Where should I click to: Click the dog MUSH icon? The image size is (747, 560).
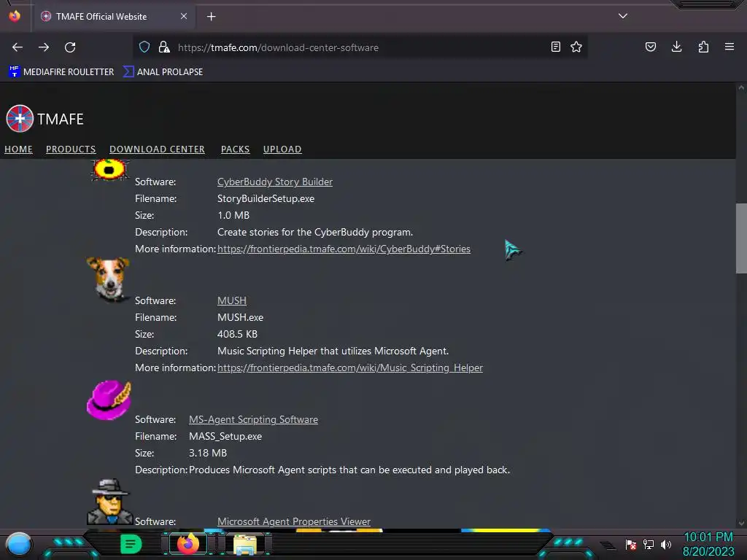pos(109,279)
